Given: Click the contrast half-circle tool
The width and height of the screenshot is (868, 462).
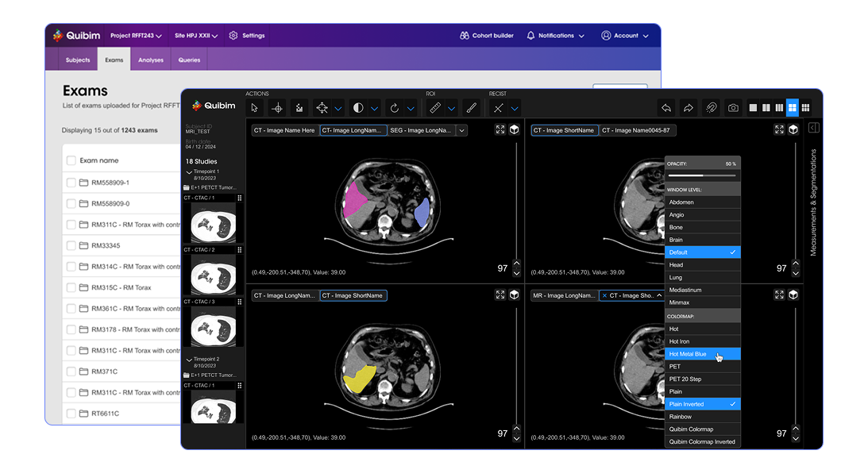Looking at the screenshot, I should [x=358, y=108].
